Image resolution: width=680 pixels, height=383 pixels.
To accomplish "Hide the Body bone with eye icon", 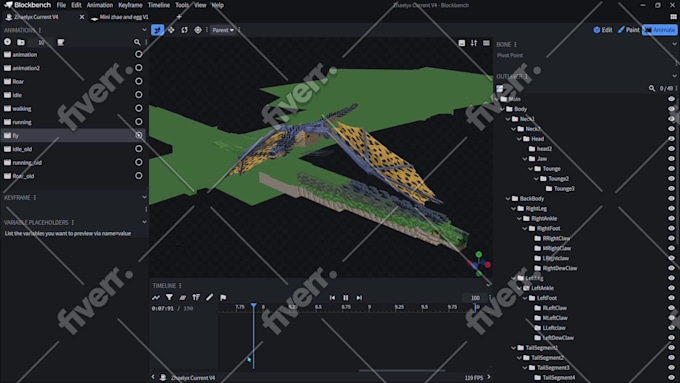I will [671, 109].
